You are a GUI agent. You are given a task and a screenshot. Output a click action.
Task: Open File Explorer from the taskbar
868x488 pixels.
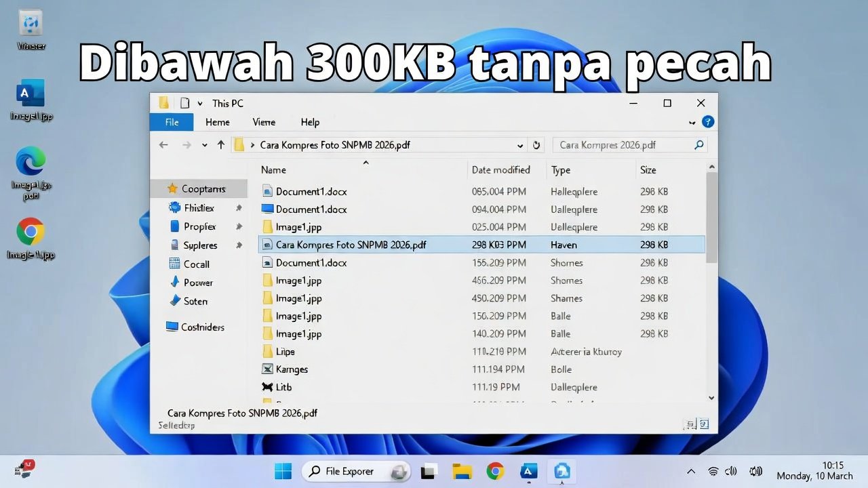(462, 471)
